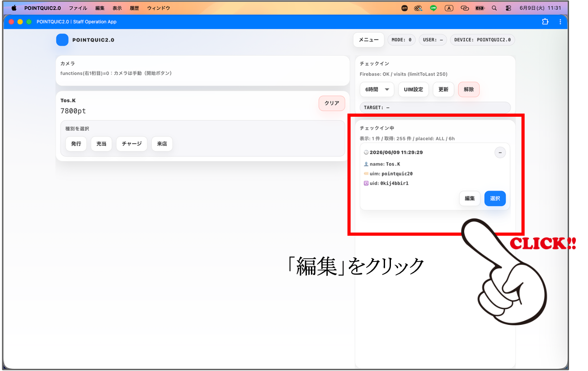Click the clock icon beside check-in timestamp
The width and height of the screenshot is (588, 371).
coord(366,152)
